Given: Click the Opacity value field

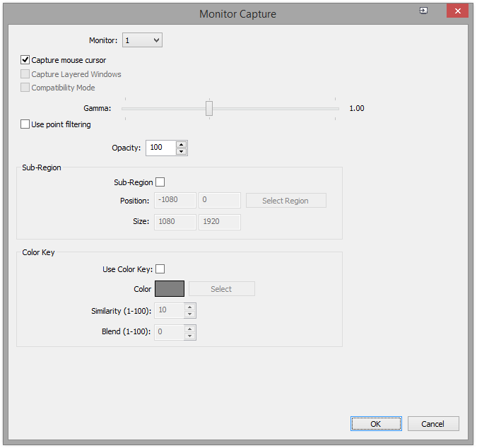Looking at the screenshot, I should pos(161,148).
